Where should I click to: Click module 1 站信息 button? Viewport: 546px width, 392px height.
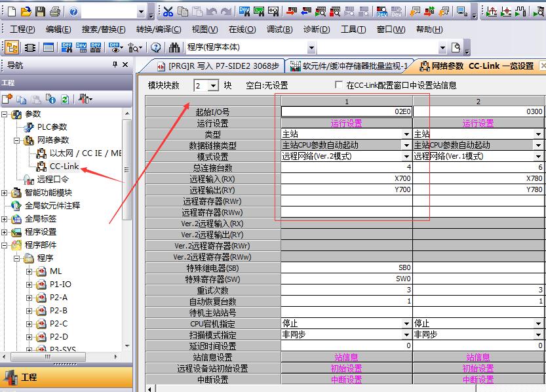[346, 357]
